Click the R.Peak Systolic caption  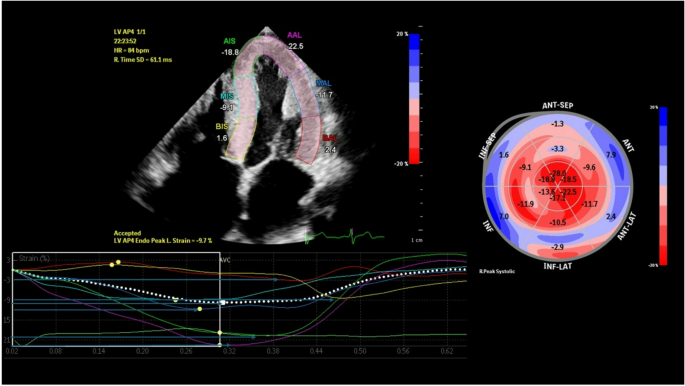tap(497, 272)
